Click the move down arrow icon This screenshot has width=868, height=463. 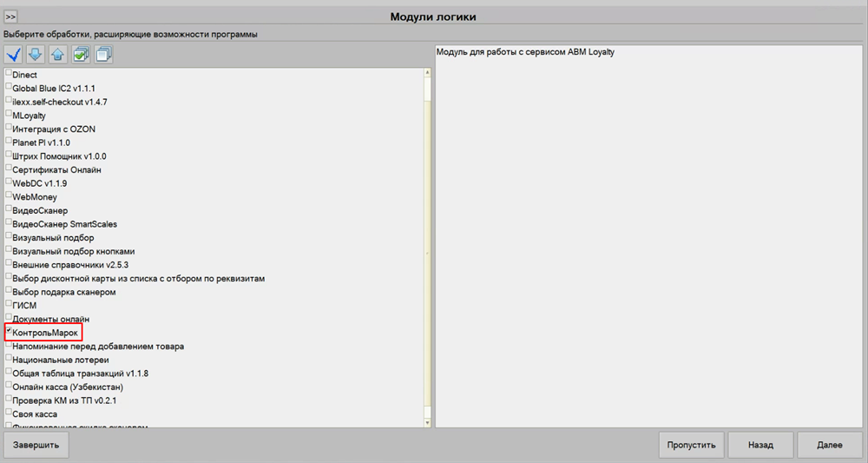36,54
